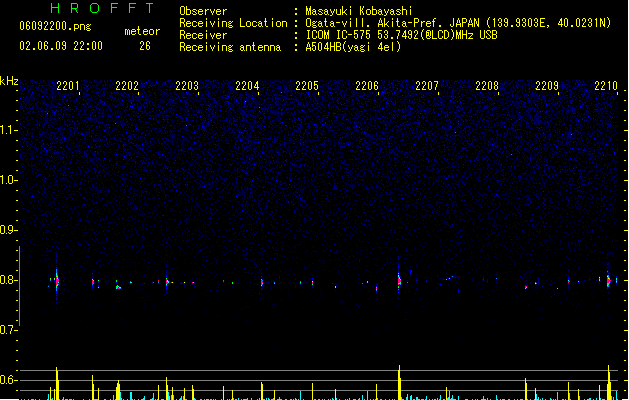Click the 2208 time marker
Viewport: 629px width, 400px height.
pos(487,86)
